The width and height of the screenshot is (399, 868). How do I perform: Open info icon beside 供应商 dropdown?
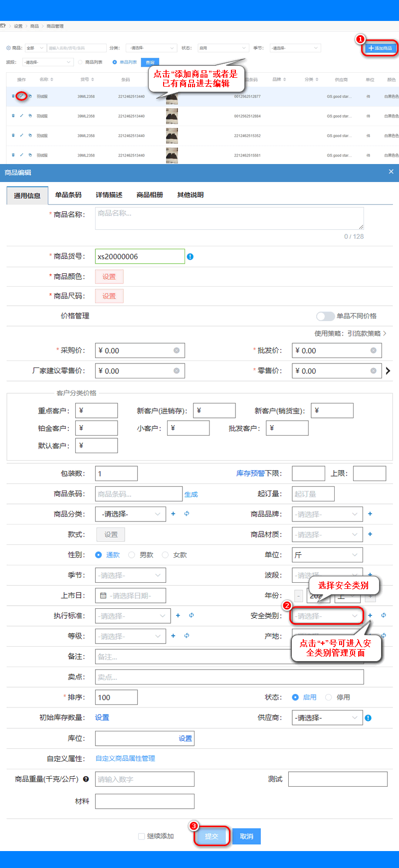coord(368,718)
